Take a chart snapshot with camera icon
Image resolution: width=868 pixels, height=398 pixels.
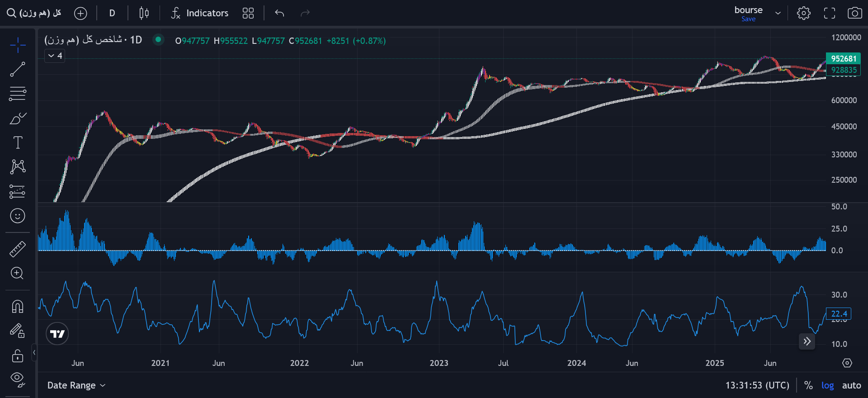[854, 13]
